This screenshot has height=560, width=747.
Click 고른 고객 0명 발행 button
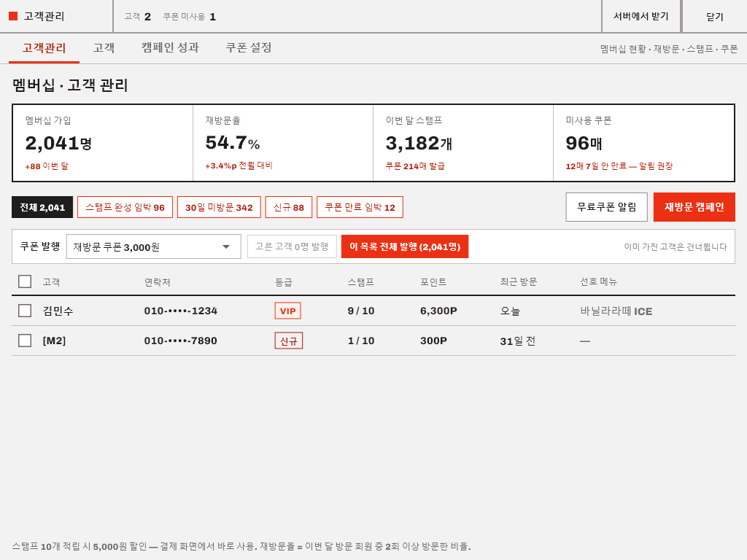[292, 246]
